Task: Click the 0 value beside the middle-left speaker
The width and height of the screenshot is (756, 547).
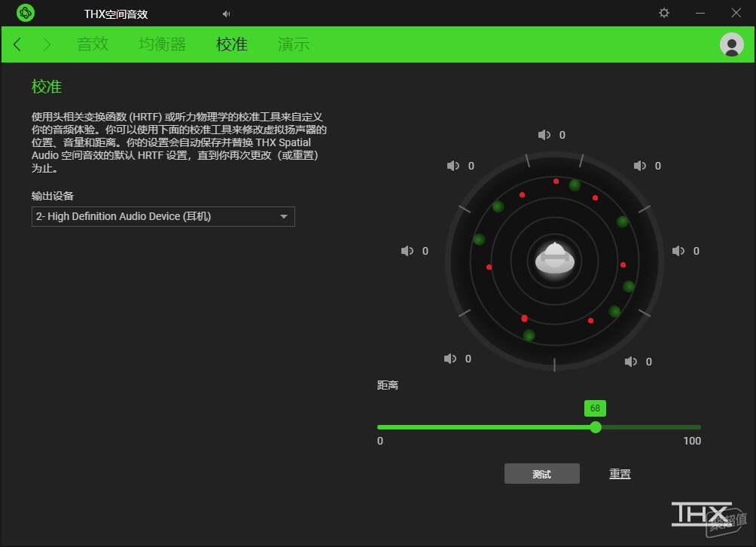Action: [425, 251]
